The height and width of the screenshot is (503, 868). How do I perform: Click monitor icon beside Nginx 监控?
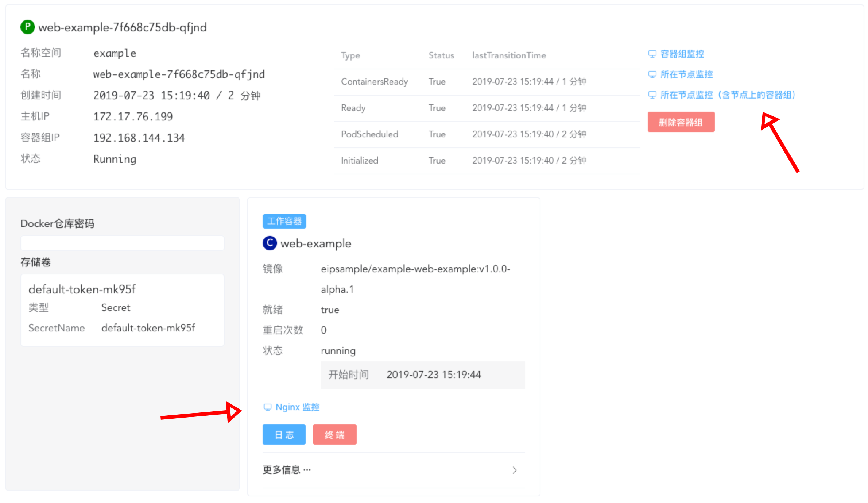coord(267,407)
